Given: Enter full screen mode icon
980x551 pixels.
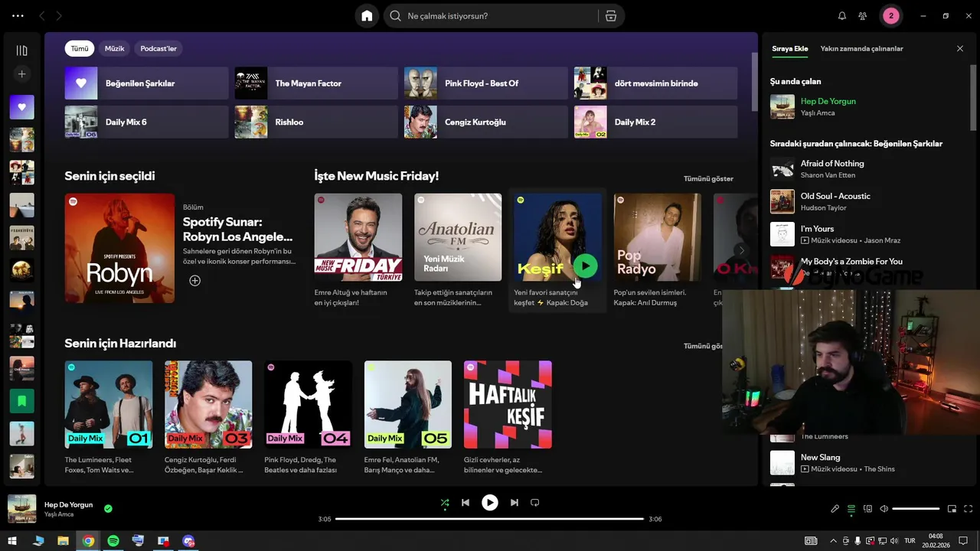Looking at the screenshot, I should click(x=969, y=509).
